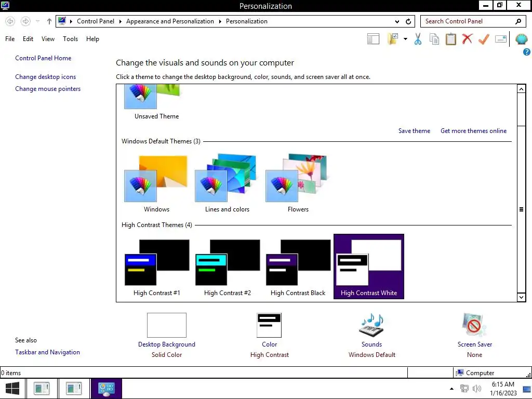
Task: Refresh the Personalization page
Action: pyautogui.click(x=408, y=21)
